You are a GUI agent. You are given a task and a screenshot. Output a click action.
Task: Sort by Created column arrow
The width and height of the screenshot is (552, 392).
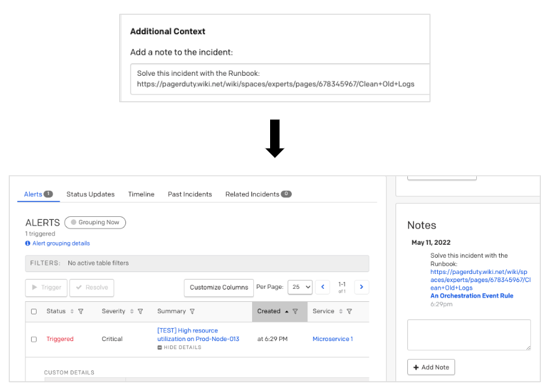point(286,311)
